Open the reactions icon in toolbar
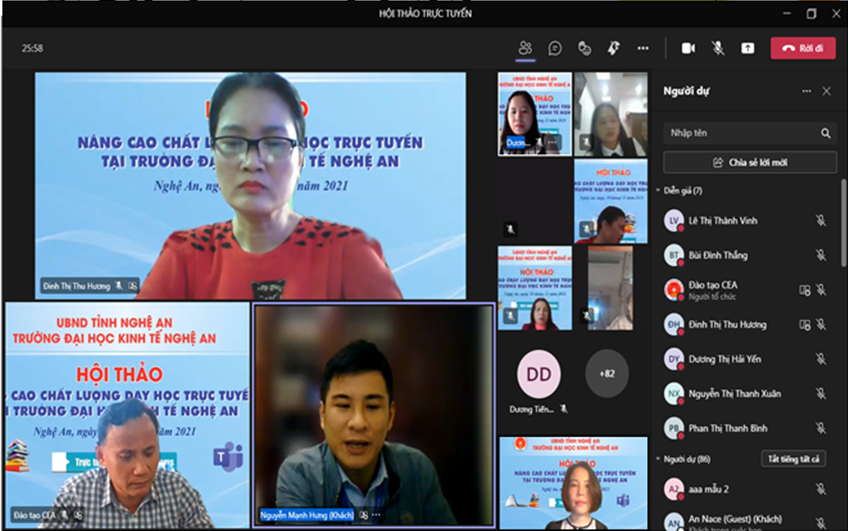848x531 pixels. (x=584, y=48)
